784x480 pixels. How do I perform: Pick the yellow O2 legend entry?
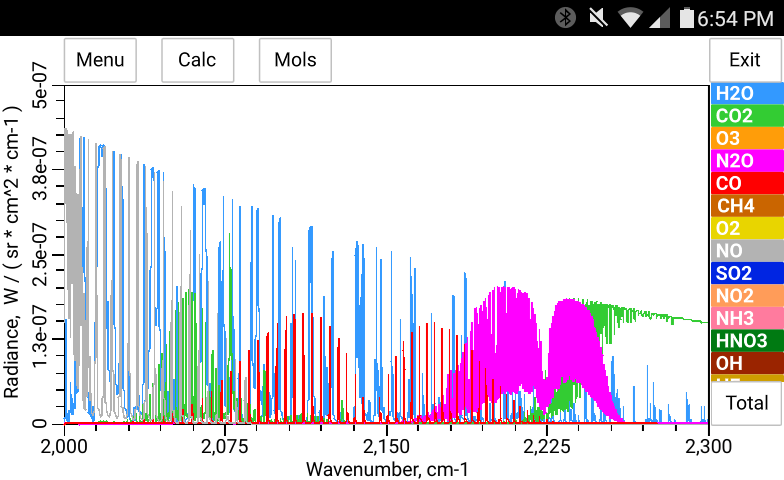[x=746, y=228]
